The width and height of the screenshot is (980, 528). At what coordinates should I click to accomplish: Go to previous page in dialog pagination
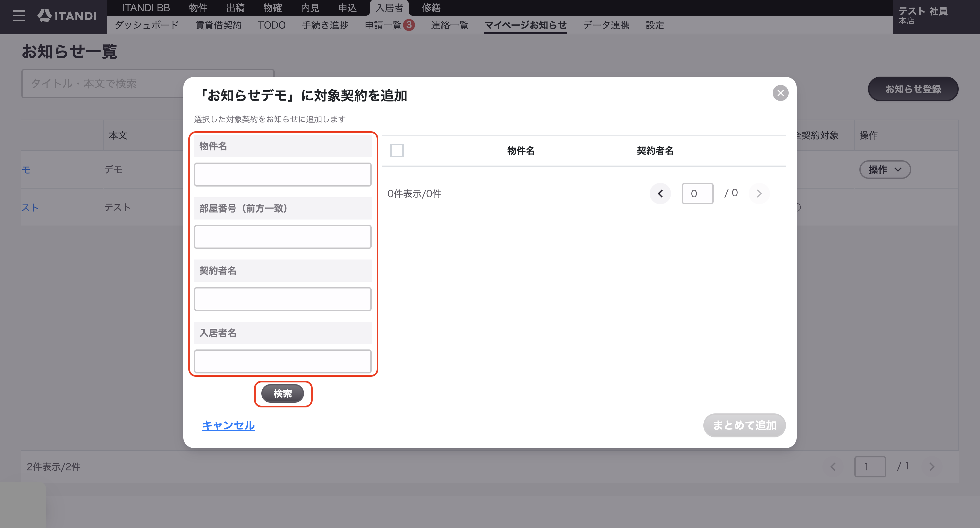pos(660,194)
